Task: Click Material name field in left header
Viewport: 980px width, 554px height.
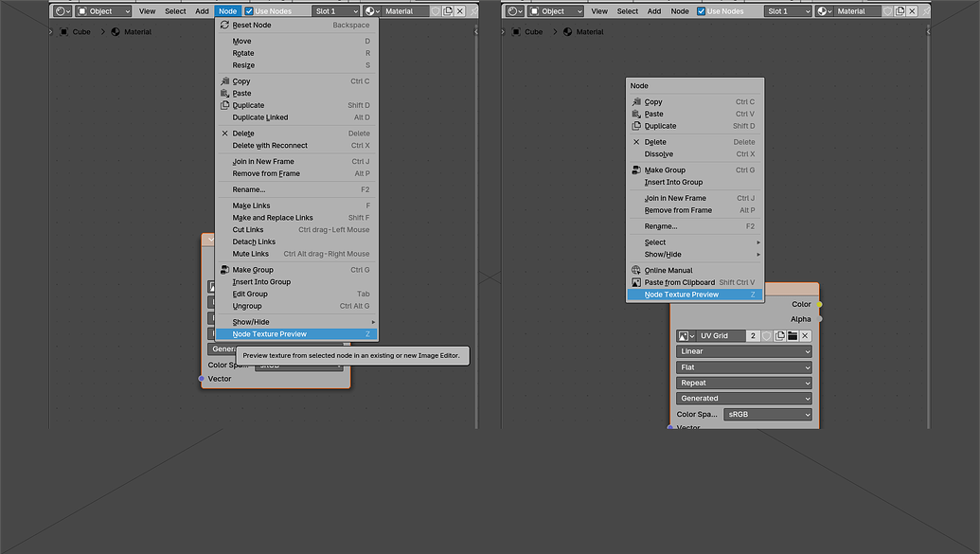Action: pyautogui.click(x=405, y=11)
